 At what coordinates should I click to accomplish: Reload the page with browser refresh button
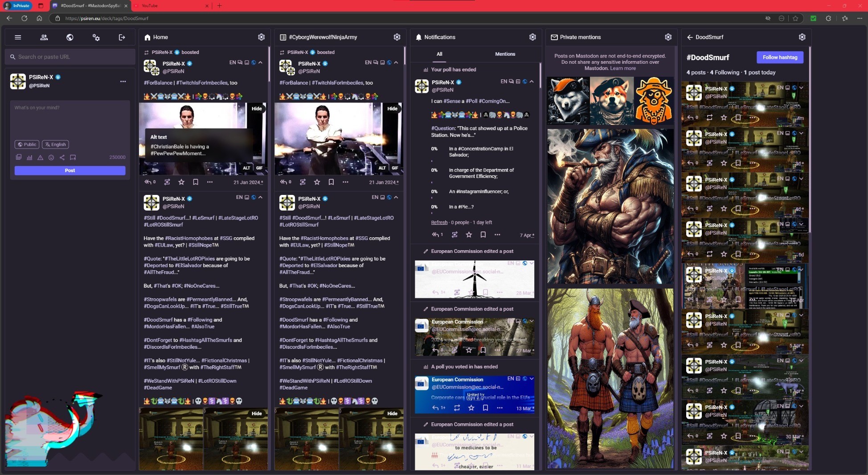25,18
